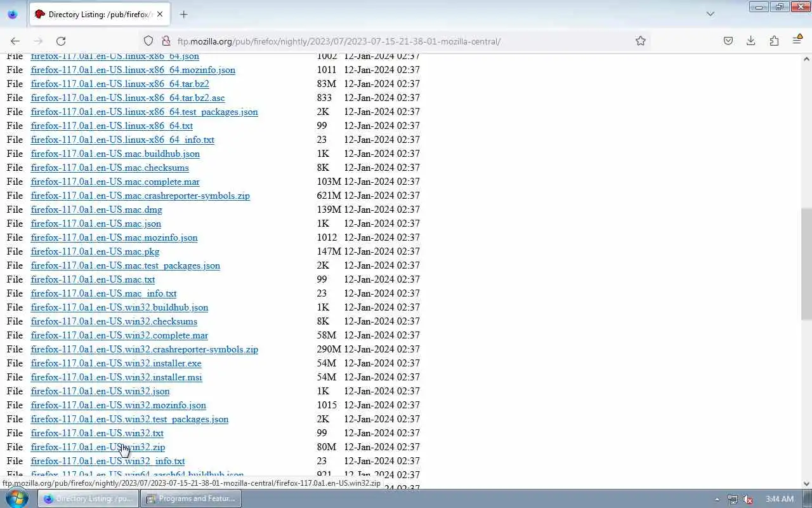Open win32_info.txt link
This screenshot has height=508, width=812.
point(108,461)
